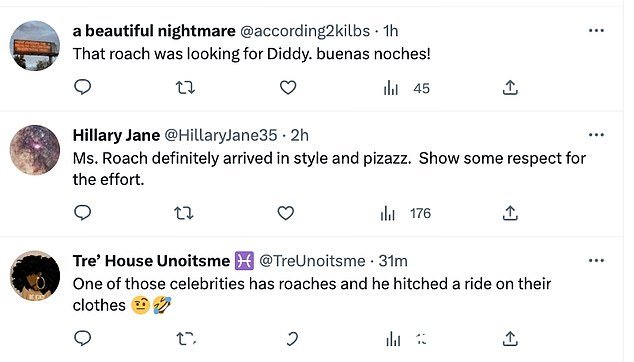Screen dimensions: 634x362
Task: Like the tweet by @according2kilbs
Action: click(288, 87)
